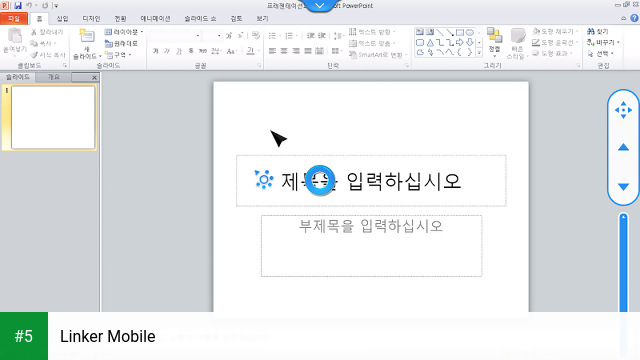
Task: Open the Section (구역) dropdown
Action: [x=118, y=55]
